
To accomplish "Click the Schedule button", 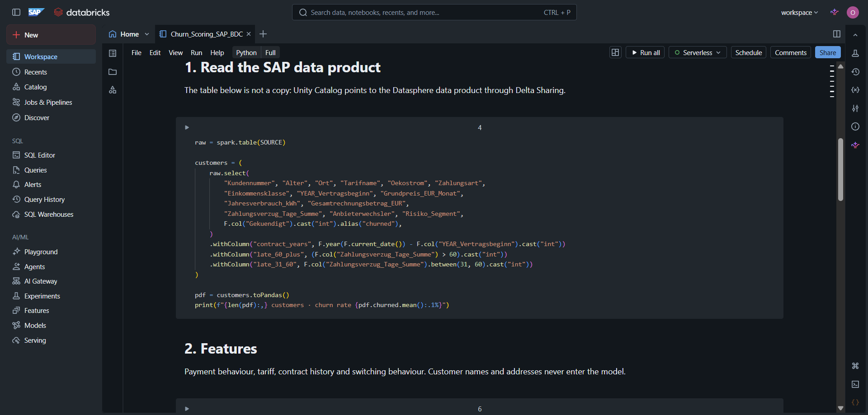I will (749, 52).
